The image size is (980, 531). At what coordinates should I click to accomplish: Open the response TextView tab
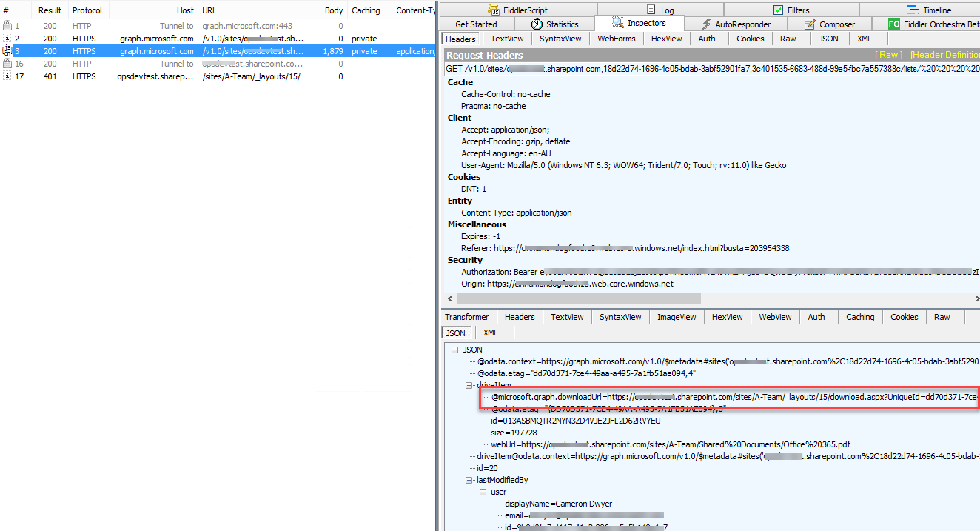pyautogui.click(x=567, y=317)
